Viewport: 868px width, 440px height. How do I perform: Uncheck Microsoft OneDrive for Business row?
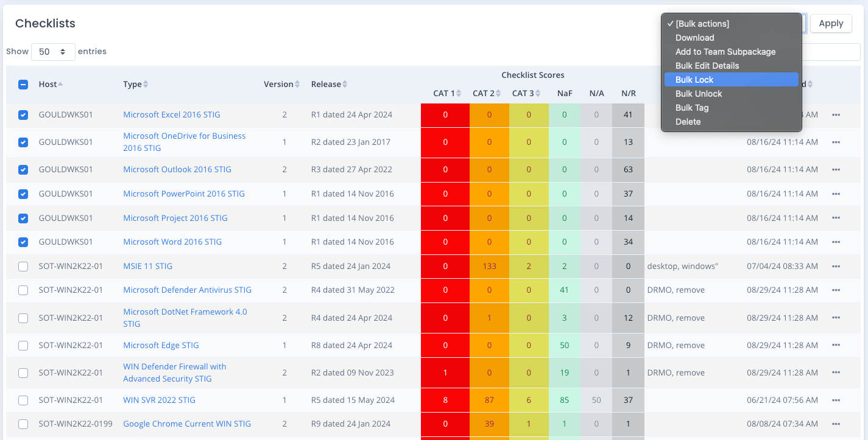click(23, 142)
